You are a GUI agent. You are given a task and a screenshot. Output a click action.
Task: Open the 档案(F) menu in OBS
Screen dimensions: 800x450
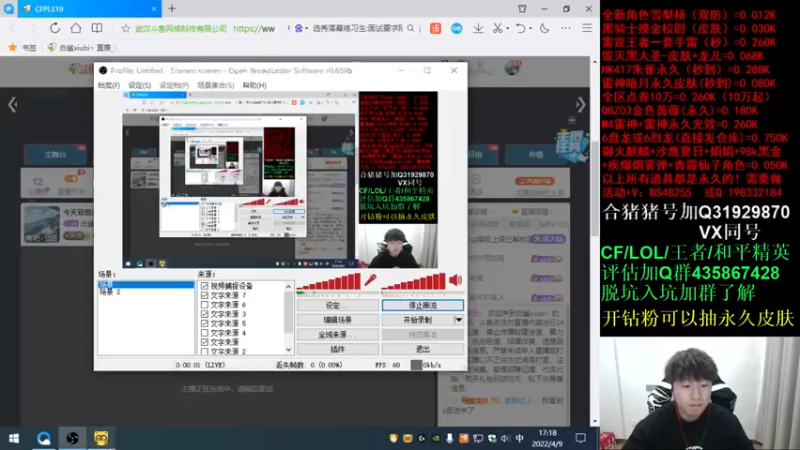[x=109, y=85]
